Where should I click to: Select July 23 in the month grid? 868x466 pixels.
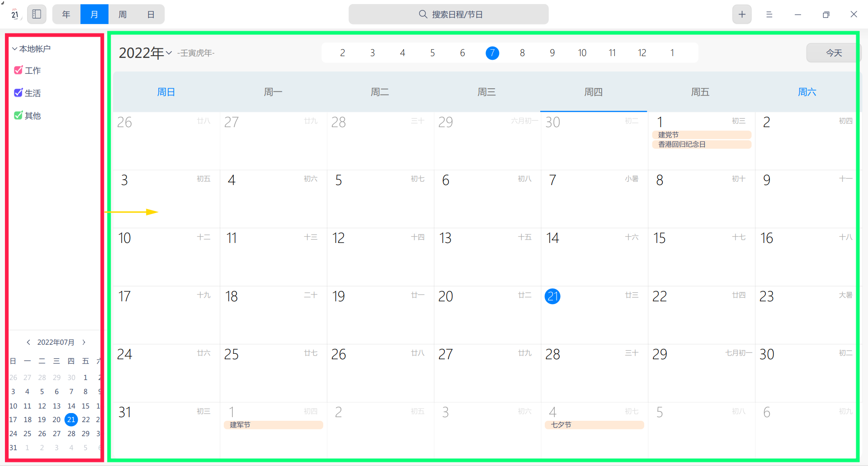(x=808, y=315)
